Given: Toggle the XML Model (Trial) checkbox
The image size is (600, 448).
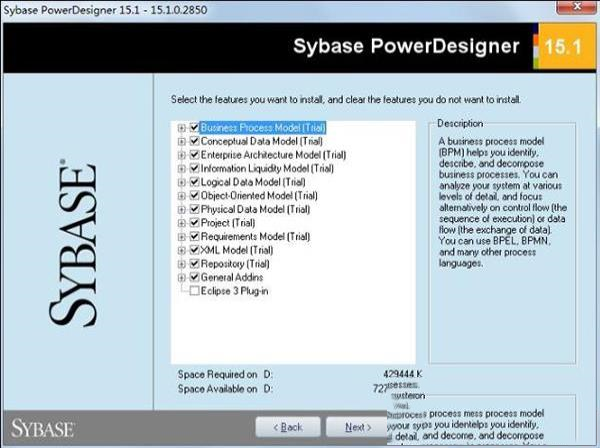Looking at the screenshot, I should [x=194, y=250].
